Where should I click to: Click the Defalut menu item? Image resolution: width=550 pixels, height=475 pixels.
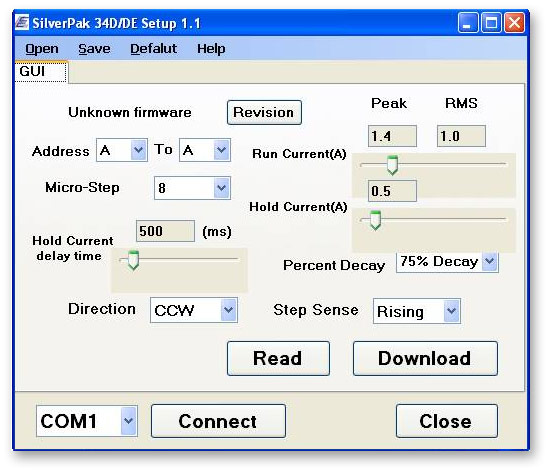(153, 49)
